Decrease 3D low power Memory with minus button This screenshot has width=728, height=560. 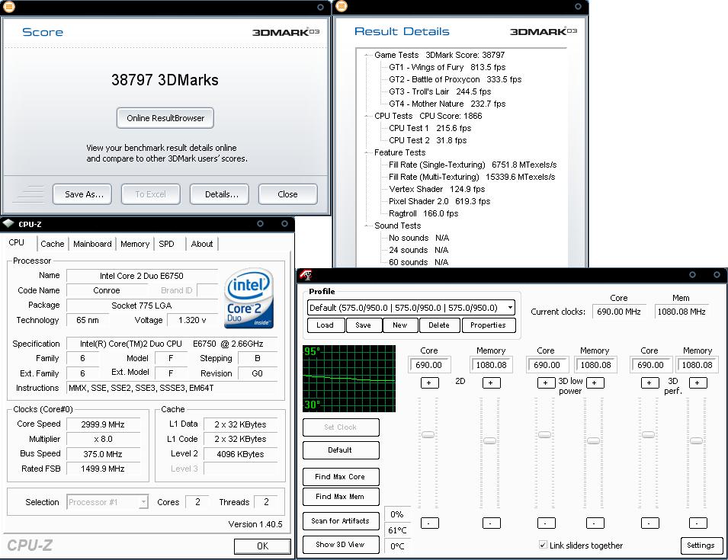(x=595, y=523)
